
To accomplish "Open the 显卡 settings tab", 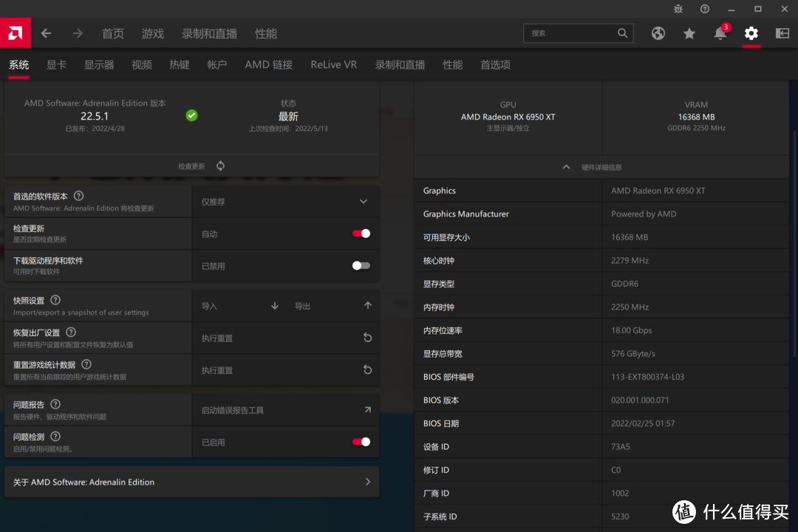I will point(56,65).
